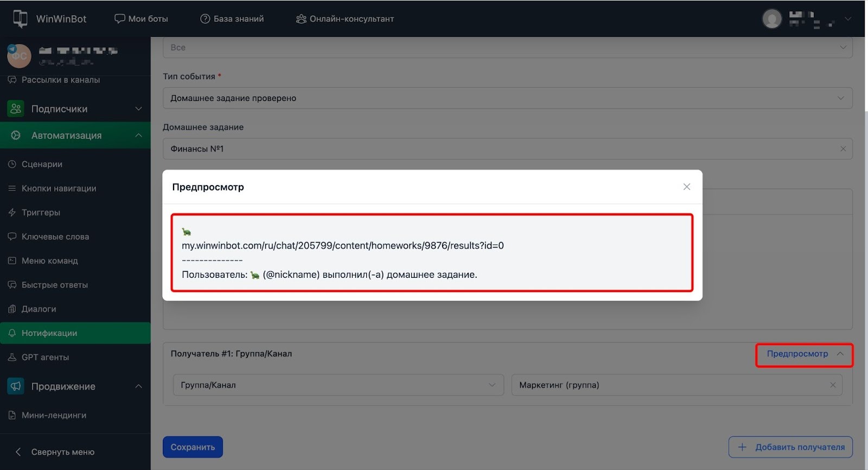Image resolution: width=868 pixels, height=470 pixels.
Task: Click the GPT агенты sidebar icon
Action: (x=12, y=357)
